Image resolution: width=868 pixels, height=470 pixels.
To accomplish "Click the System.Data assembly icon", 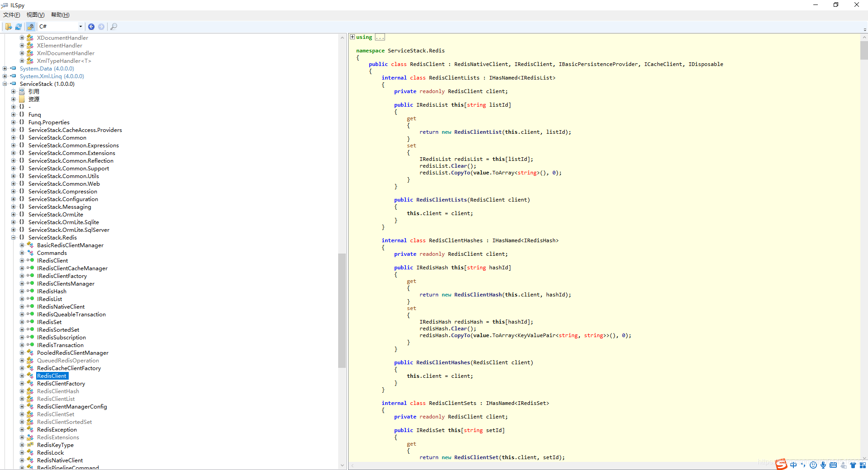I will (x=13, y=69).
